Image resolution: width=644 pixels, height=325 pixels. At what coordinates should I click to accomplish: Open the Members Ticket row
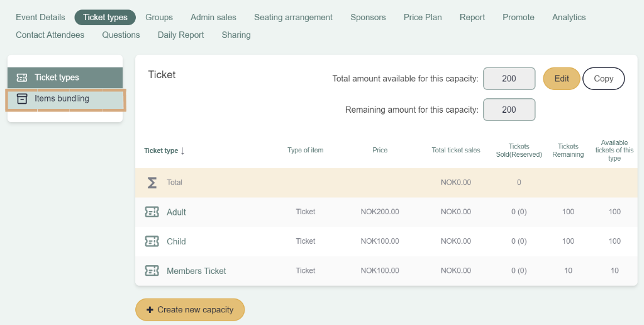coord(386,271)
